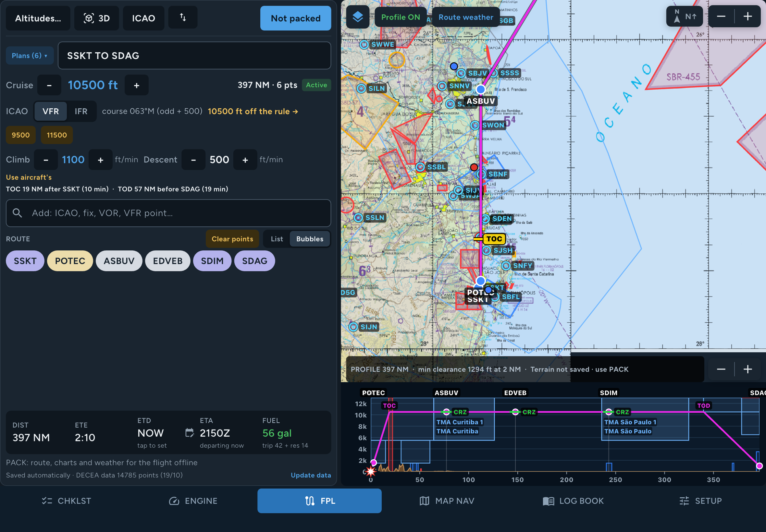
Task: Switch to the ENGINE tab
Action: coord(193,501)
